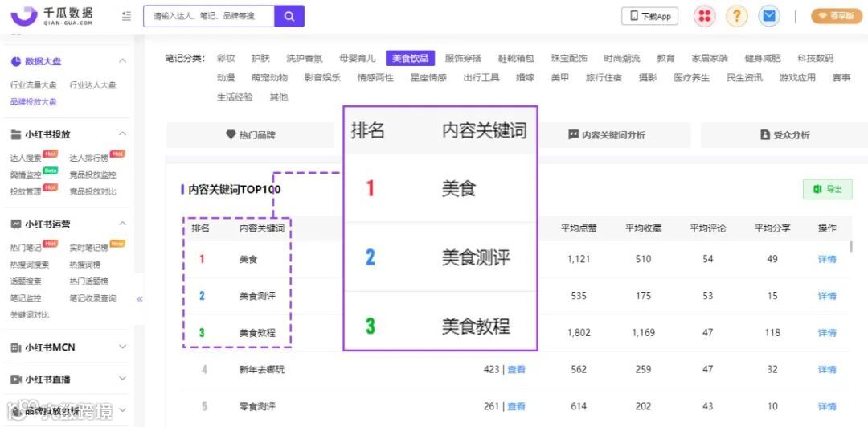Viewport: 868px width, 427px height.
Task: Click 查看 next to 423
Action: [x=517, y=369]
